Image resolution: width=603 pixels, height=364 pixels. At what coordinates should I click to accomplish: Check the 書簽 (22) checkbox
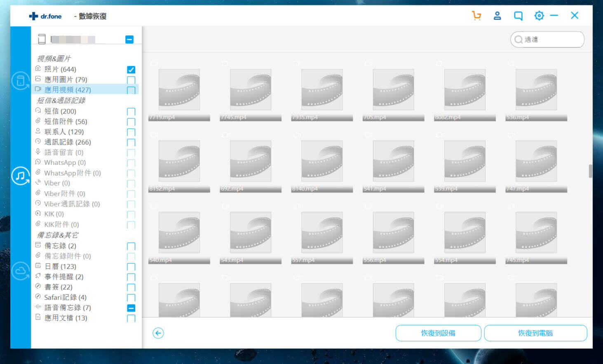(x=131, y=288)
